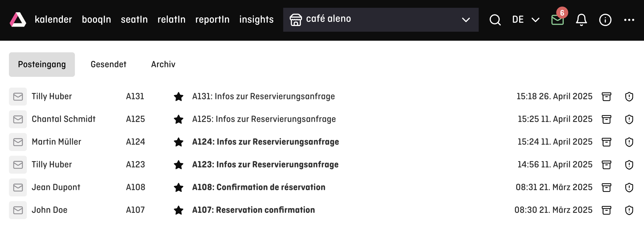Open the info circle icon

[x=605, y=20]
